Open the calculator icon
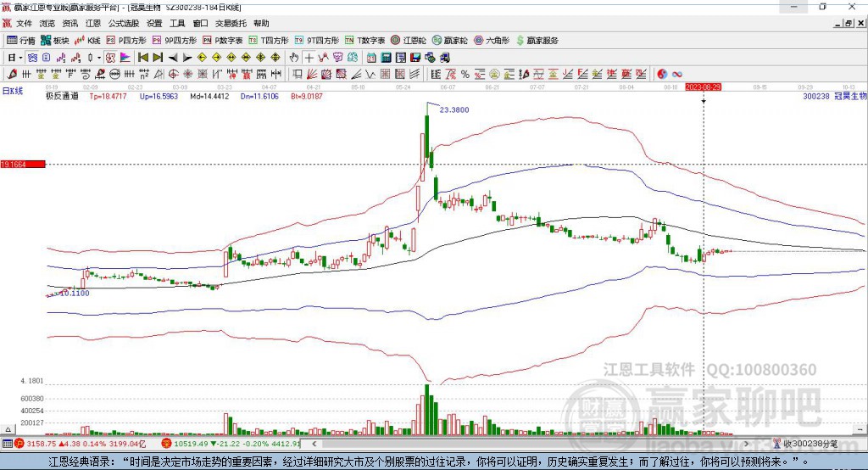868x470 pixels. point(386,58)
